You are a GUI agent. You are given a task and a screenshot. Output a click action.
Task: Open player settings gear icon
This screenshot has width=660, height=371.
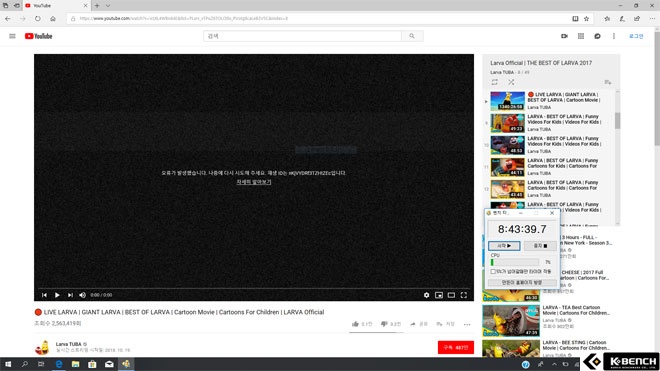pyautogui.click(x=426, y=295)
